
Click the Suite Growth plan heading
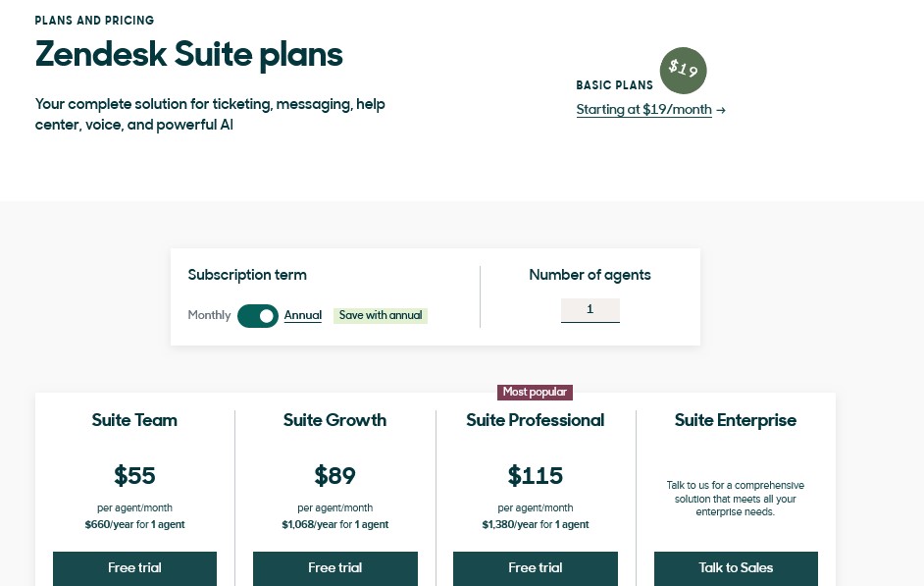point(334,420)
